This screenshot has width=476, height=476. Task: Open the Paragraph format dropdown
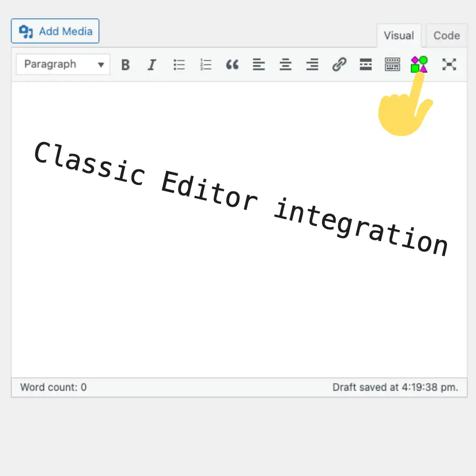click(x=63, y=64)
